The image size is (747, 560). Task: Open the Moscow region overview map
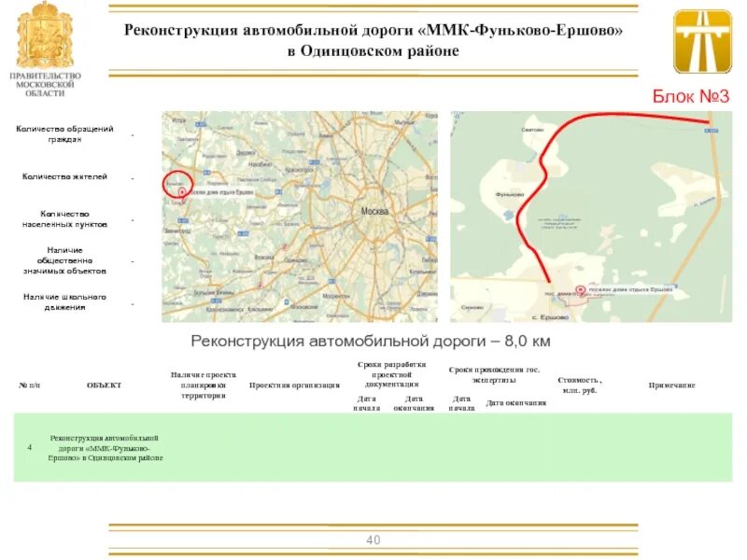coord(300,217)
